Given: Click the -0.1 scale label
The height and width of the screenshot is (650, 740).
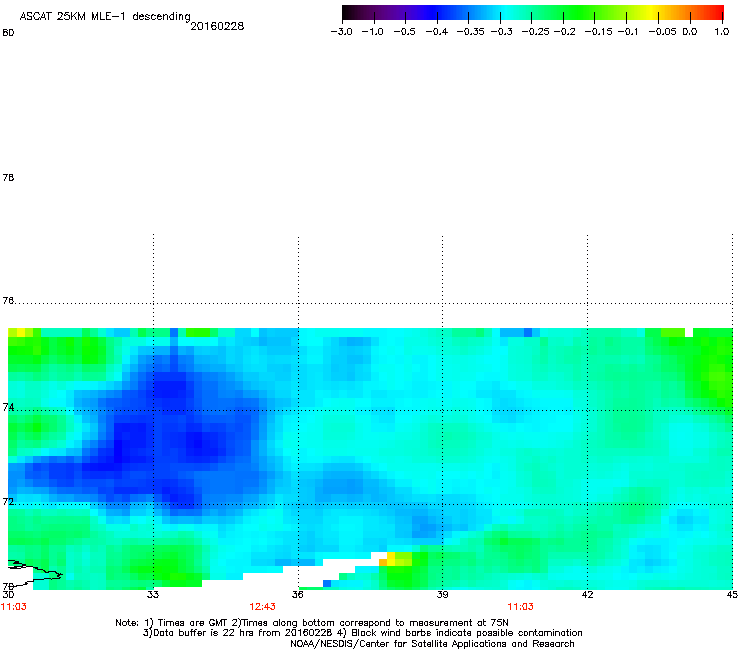Looking at the screenshot, I should click(x=628, y=32).
